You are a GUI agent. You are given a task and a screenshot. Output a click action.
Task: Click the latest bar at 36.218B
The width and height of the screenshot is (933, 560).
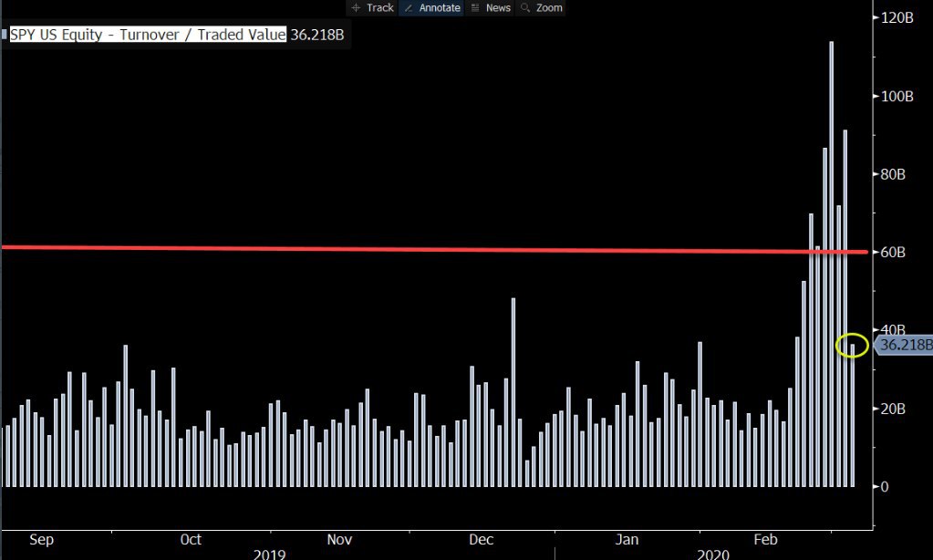coord(852,415)
